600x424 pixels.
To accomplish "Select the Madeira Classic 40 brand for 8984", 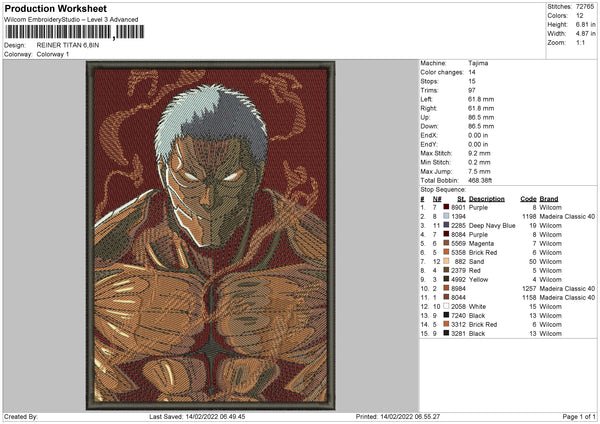I will pyautogui.click(x=567, y=288).
